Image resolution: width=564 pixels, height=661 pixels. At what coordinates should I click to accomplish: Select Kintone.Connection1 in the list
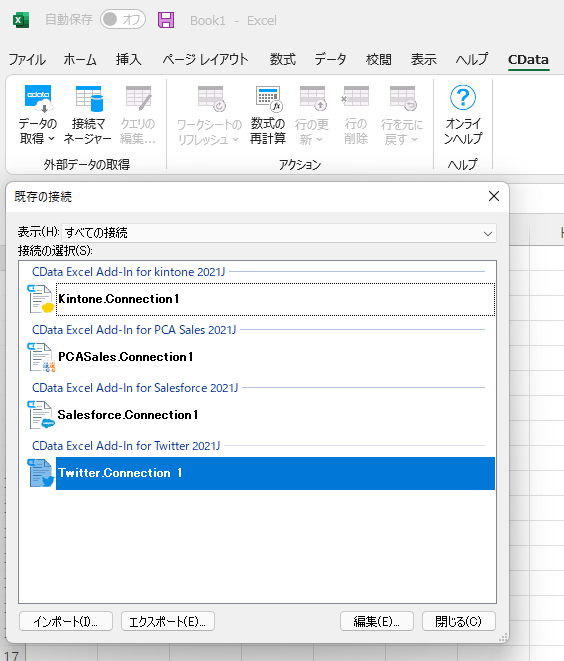[275, 299]
